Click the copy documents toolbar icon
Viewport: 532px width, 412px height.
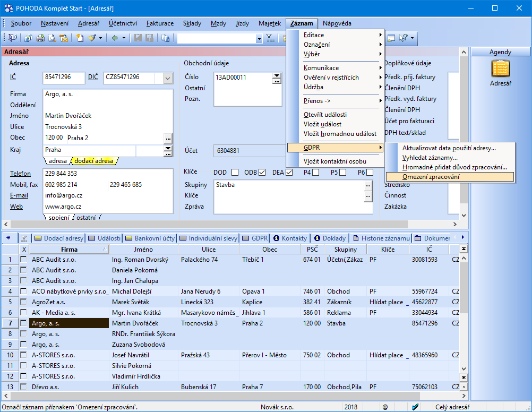coord(29,38)
